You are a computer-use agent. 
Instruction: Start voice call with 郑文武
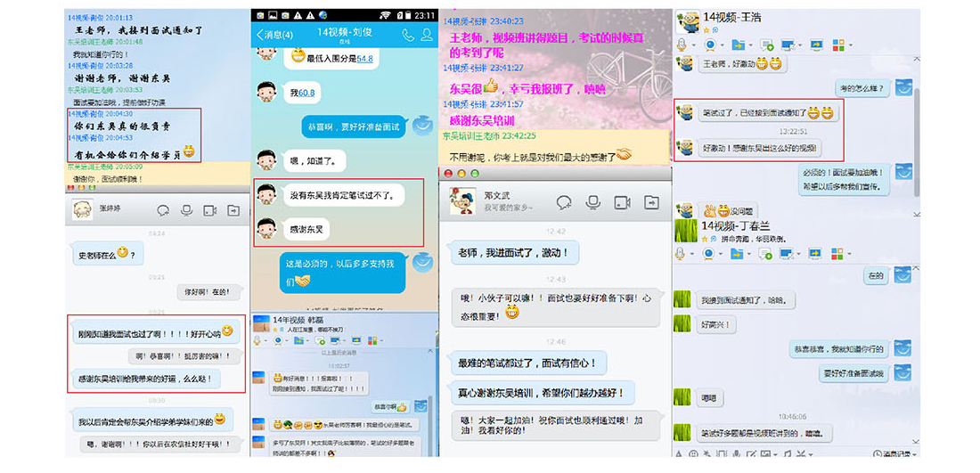click(x=592, y=202)
